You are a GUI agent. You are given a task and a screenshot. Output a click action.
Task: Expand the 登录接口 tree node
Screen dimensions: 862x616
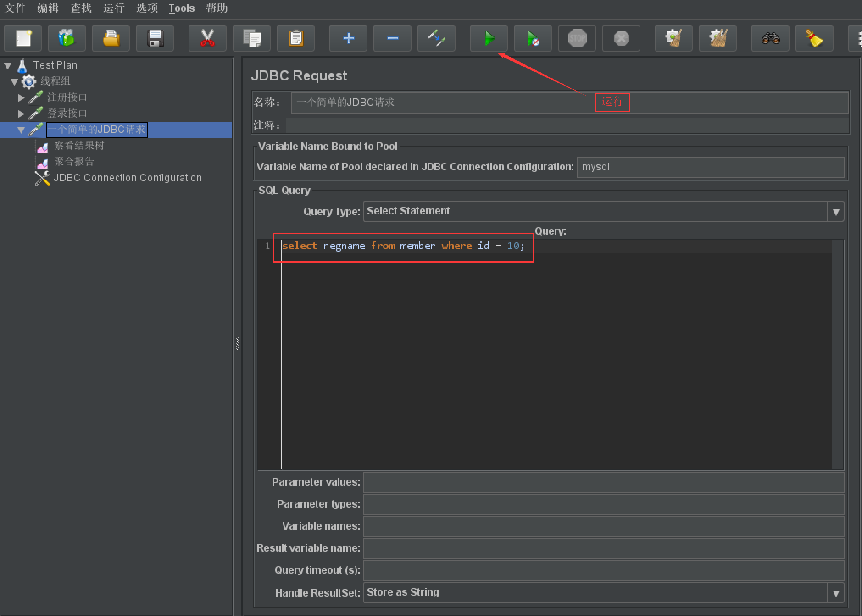click(x=21, y=114)
